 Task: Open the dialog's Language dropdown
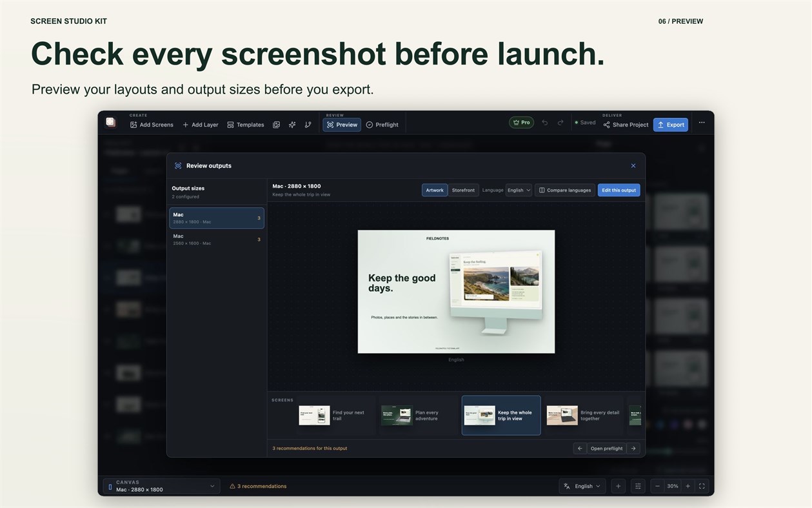point(519,190)
